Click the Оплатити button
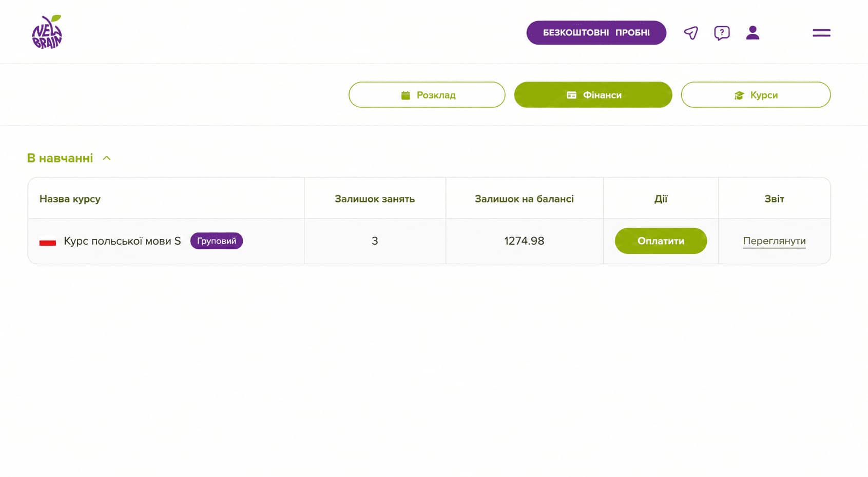This screenshot has width=868, height=477. (x=661, y=241)
